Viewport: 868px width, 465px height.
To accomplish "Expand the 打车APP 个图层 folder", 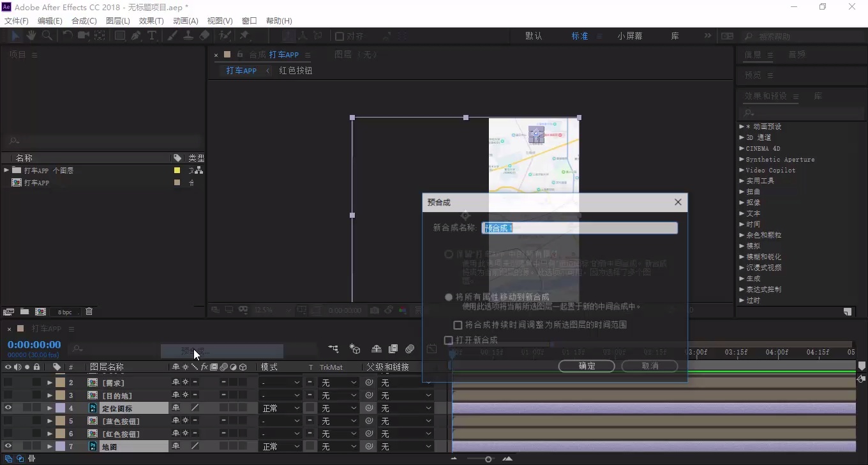I will (6, 171).
